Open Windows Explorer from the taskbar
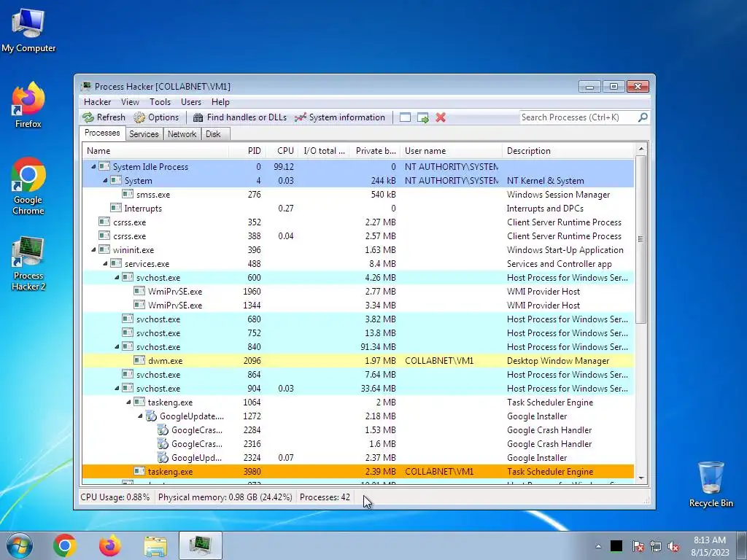This screenshot has height=560, width=747. 155,546
